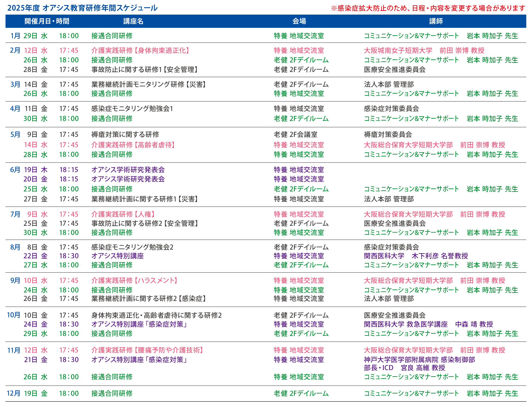Select the title 2025年度 オアシス教育研修年間スケジュール
Screen dimensions: 532x406
tap(82, 8)
